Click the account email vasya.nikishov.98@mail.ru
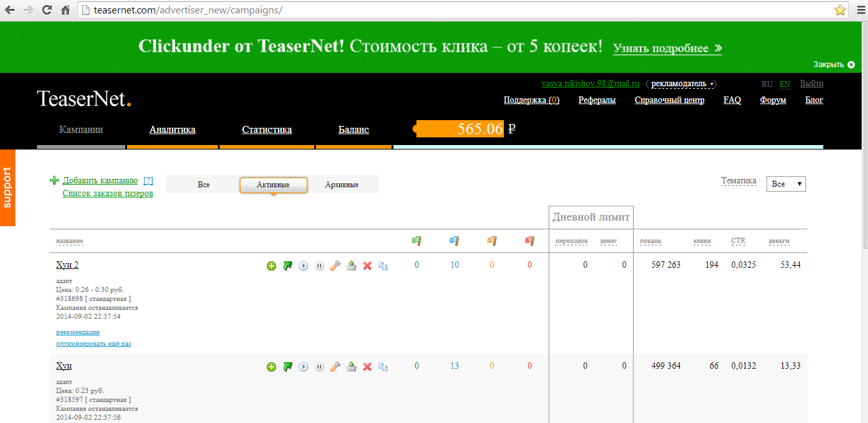 pyautogui.click(x=591, y=84)
